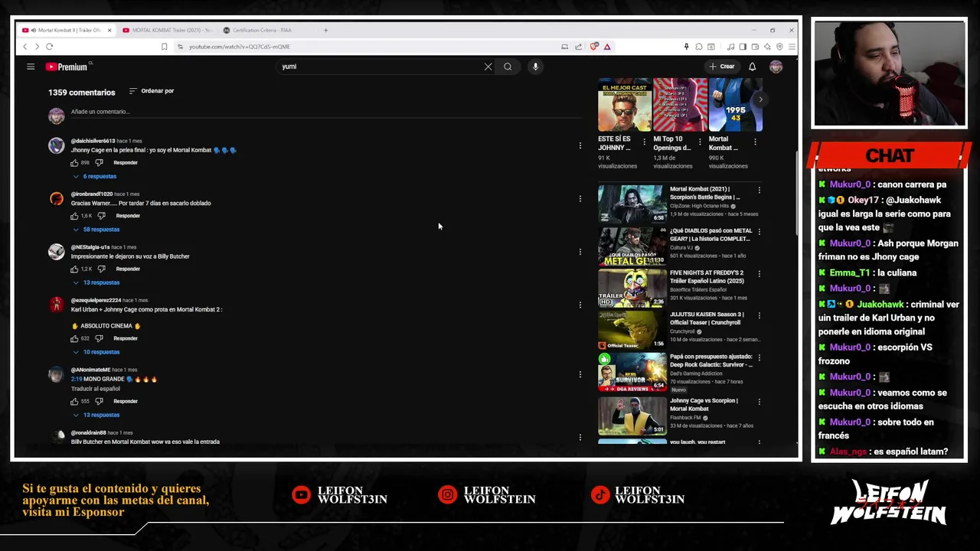This screenshot has width=980, height=551.
Task: Reply to the @ironbrand1020 comment
Action: pos(128,216)
